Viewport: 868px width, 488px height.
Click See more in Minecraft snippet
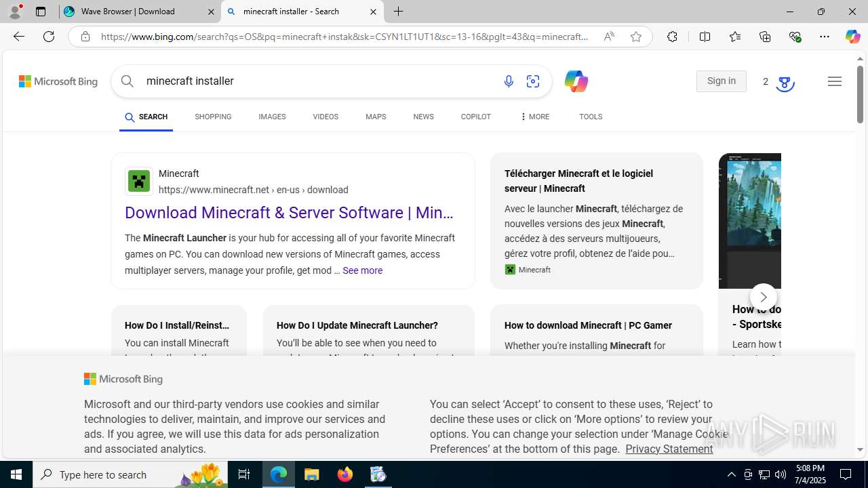coord(362,270)
